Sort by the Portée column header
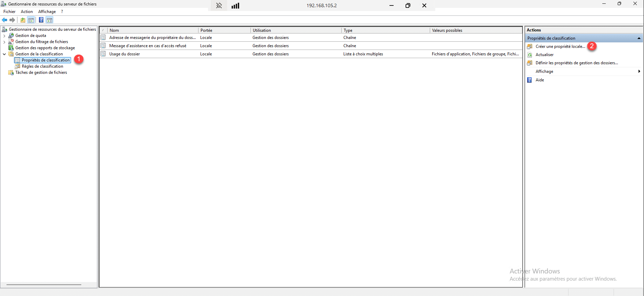Viewport: 644px width, 296px height. 224,30
